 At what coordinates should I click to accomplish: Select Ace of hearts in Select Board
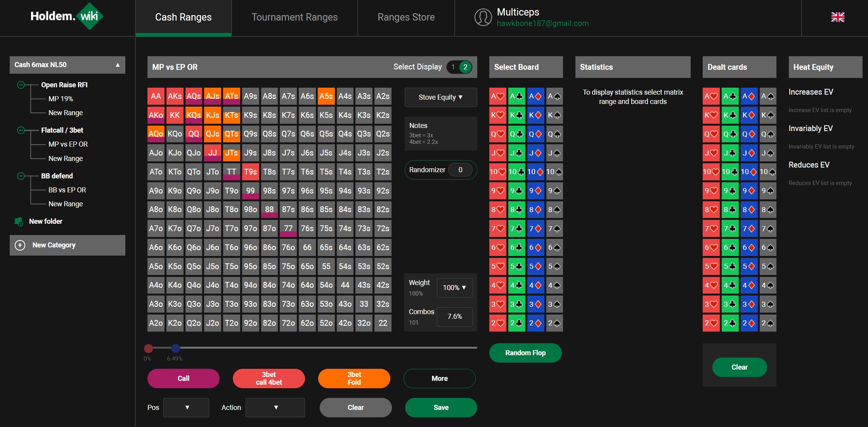497,96
